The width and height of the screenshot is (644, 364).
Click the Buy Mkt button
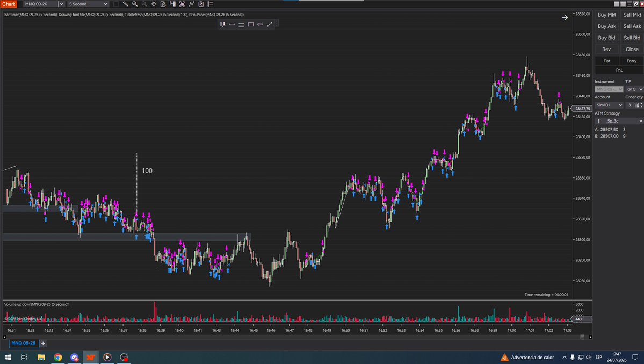click(606, 15)
